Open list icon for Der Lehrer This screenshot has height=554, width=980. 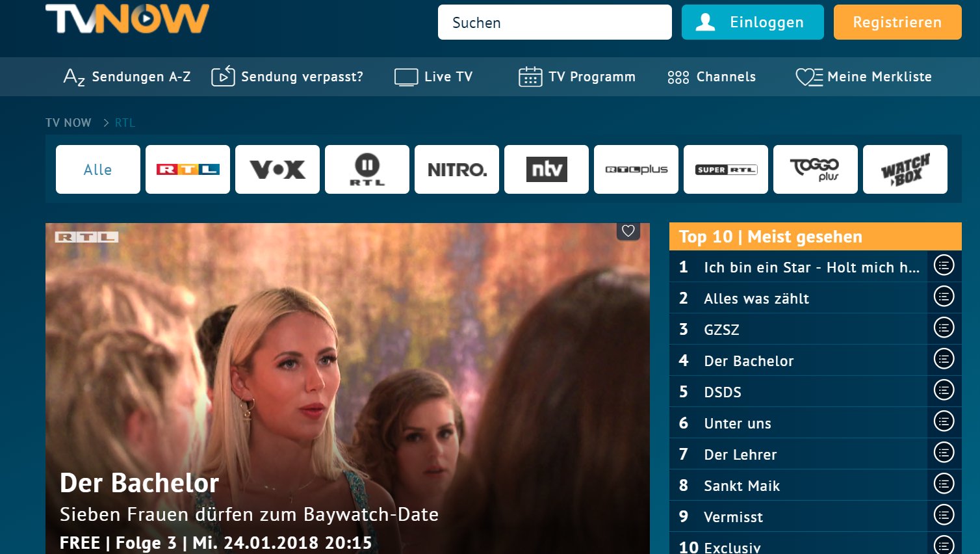tap(944, 453)
